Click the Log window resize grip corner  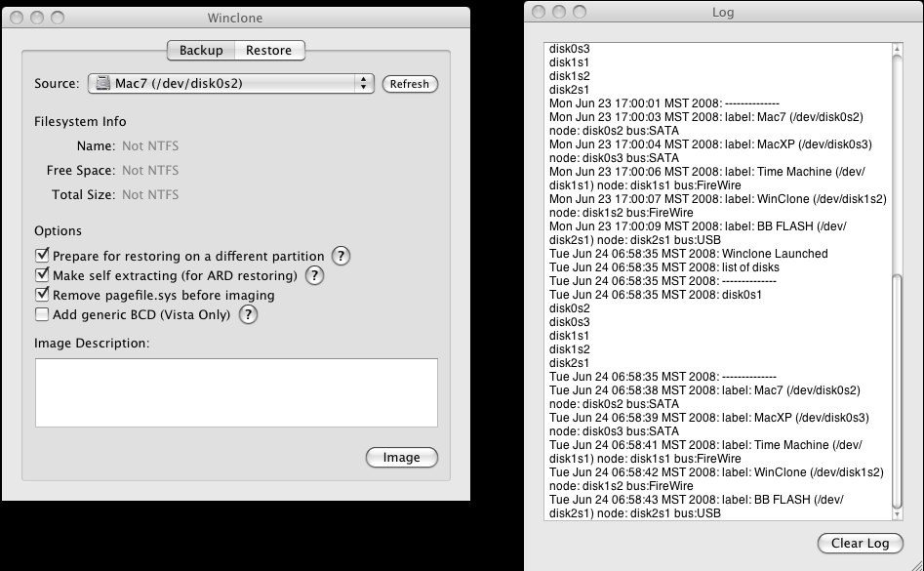[x=918, y=566]
